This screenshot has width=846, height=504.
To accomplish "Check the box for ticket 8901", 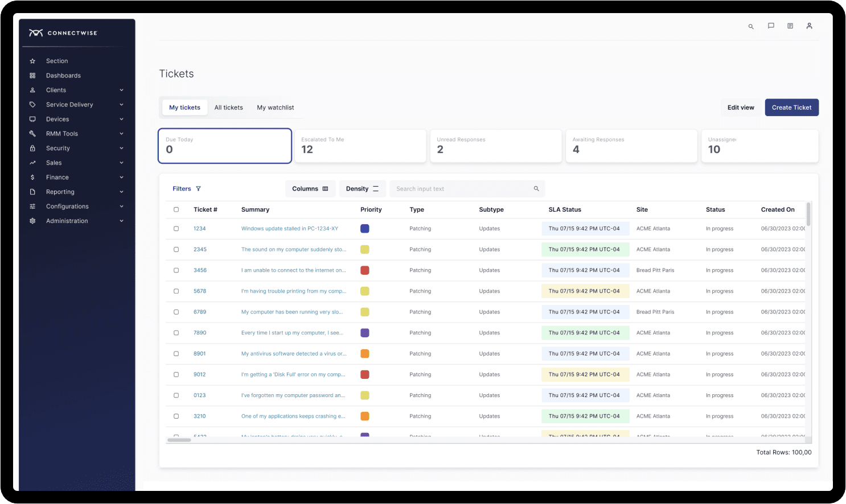I will click(x=176, y=354).
